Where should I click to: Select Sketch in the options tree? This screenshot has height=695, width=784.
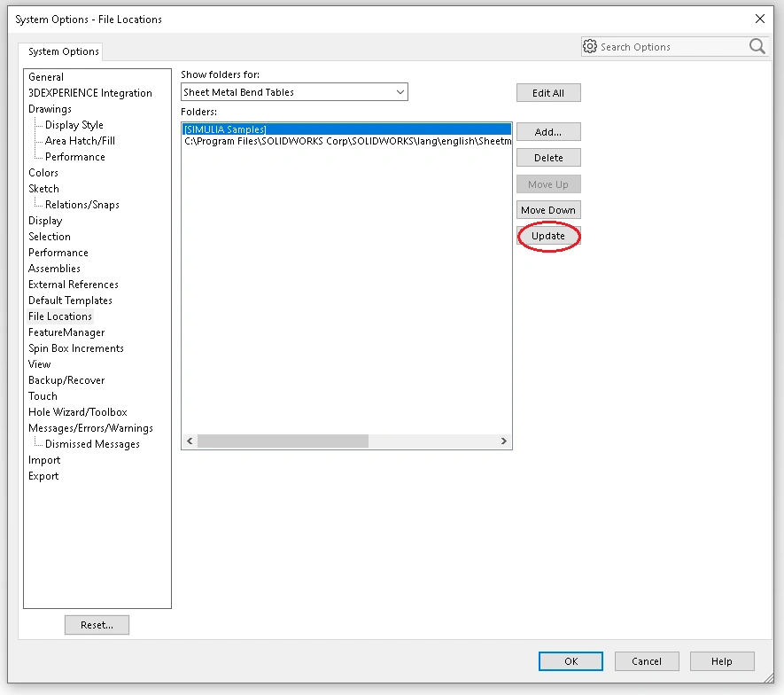tap(43, 189)
